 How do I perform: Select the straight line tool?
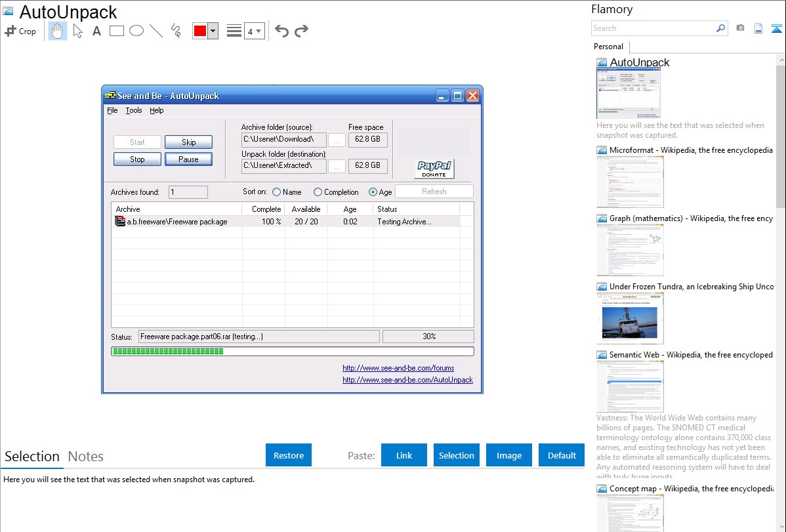[x=156, y=31]
